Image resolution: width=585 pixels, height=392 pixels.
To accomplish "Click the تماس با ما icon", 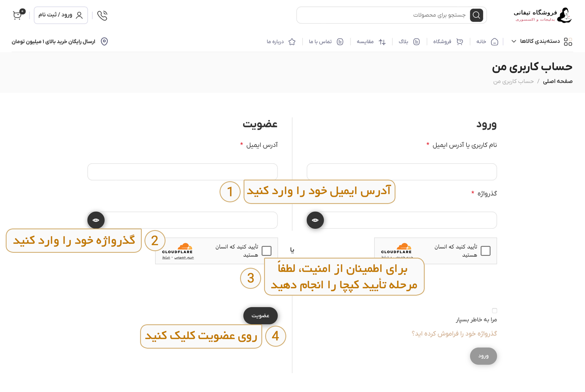I will pos(340,41).
